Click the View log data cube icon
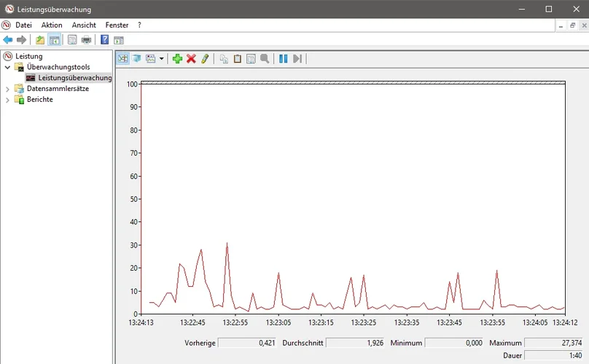589x364 pixels. click(x=136, y=58)
